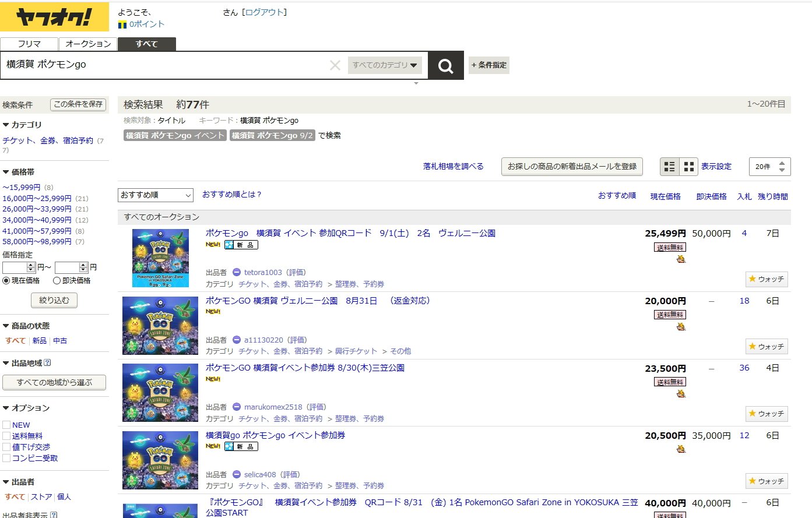The height and width of the screenshot is (518, 812).
Task: Switch to the すべて tab
Action: pos(147,44)
